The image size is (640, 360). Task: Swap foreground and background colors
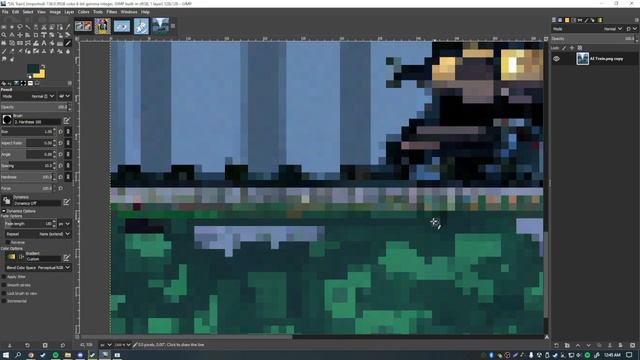pyautogui.click(x=43, y=66)
